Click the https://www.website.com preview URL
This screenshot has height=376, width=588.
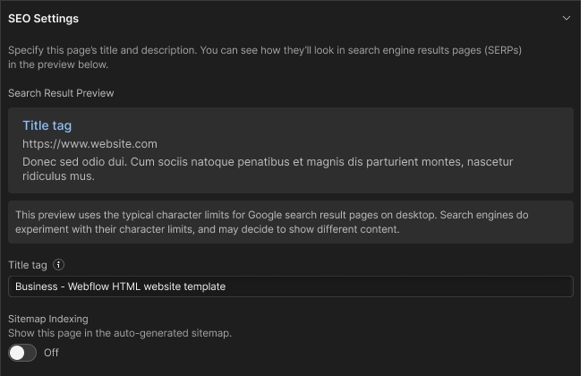pyautogui.click(x=89, y=143)
